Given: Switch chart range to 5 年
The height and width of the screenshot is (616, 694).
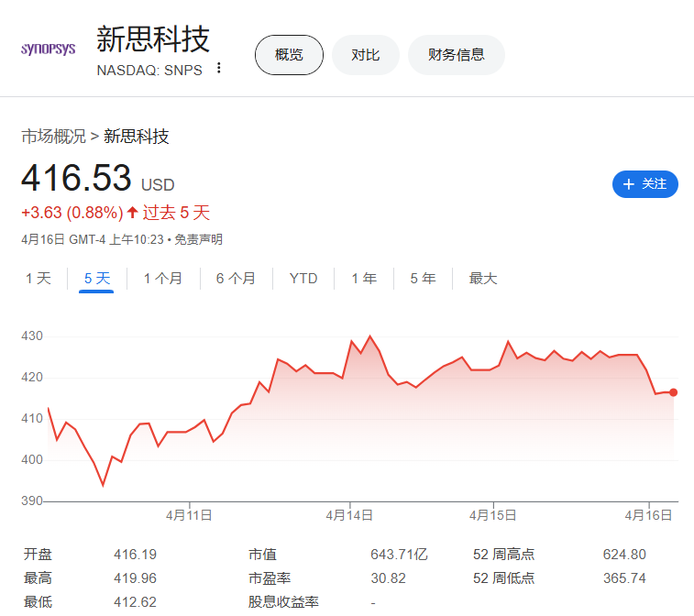Looking at the screenshot, I should pos(424,279).
